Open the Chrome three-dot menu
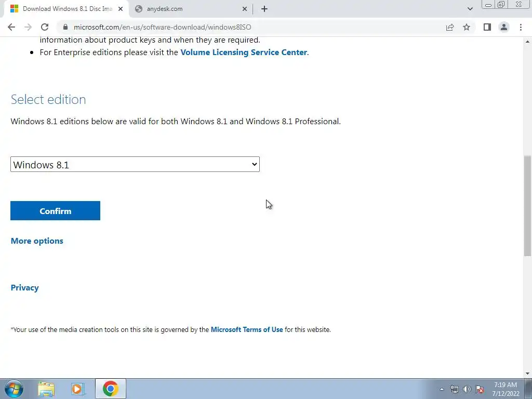Viewport: 532px width, 399px height. 521,27
